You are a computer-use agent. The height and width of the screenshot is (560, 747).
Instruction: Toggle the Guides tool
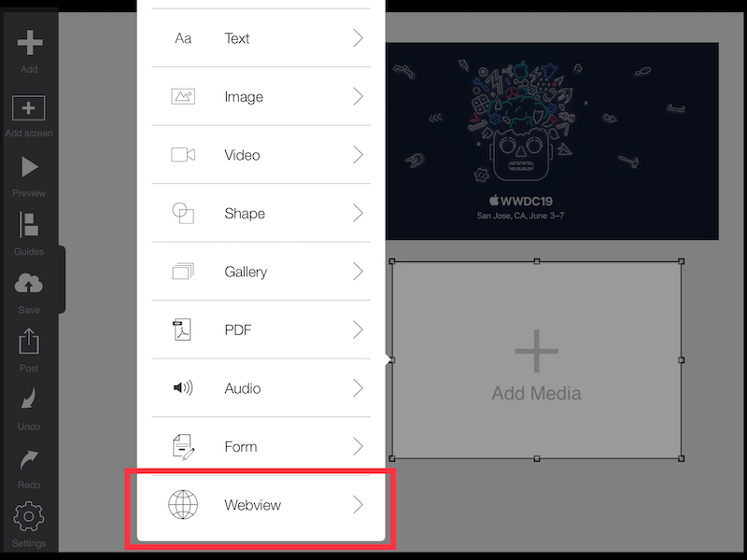point(29,225)
